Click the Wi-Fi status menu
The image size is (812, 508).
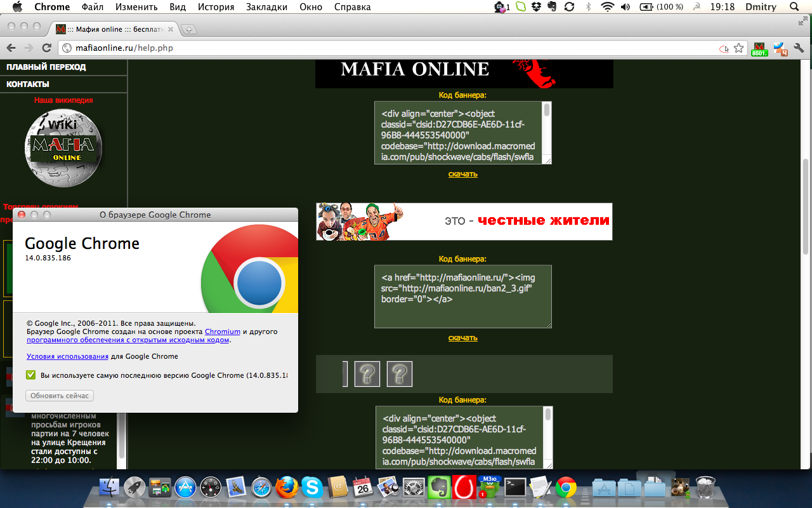click(608, 7)
